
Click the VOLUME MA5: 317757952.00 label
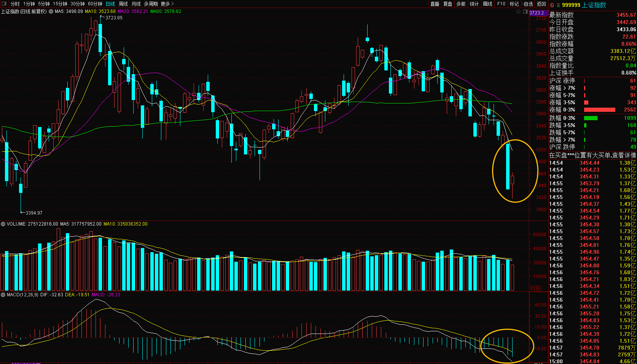81,224
